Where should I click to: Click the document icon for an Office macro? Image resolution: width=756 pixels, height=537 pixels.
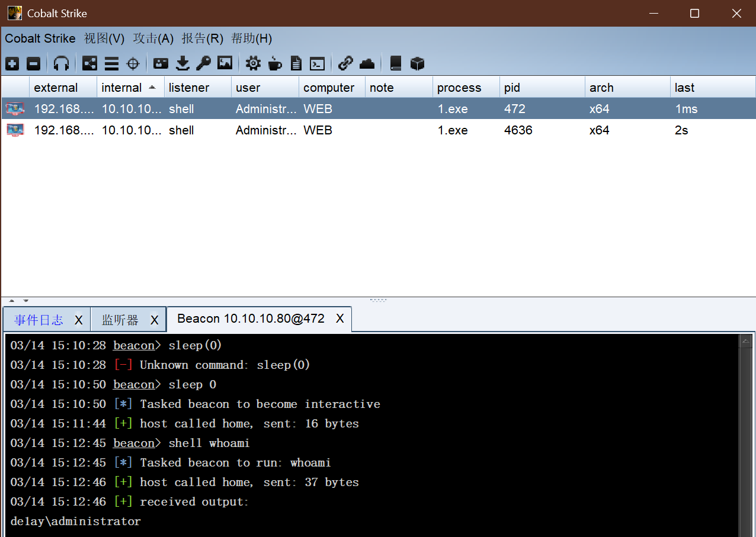pos(296,63)
